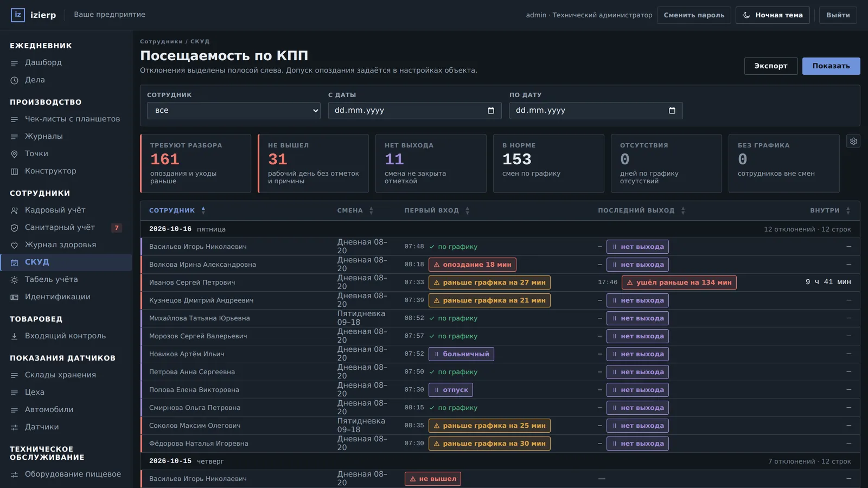The width and height of the screenshot is (868, 488).
Task: Toggle Ночная тема theme switch
Action: (773, 15)
